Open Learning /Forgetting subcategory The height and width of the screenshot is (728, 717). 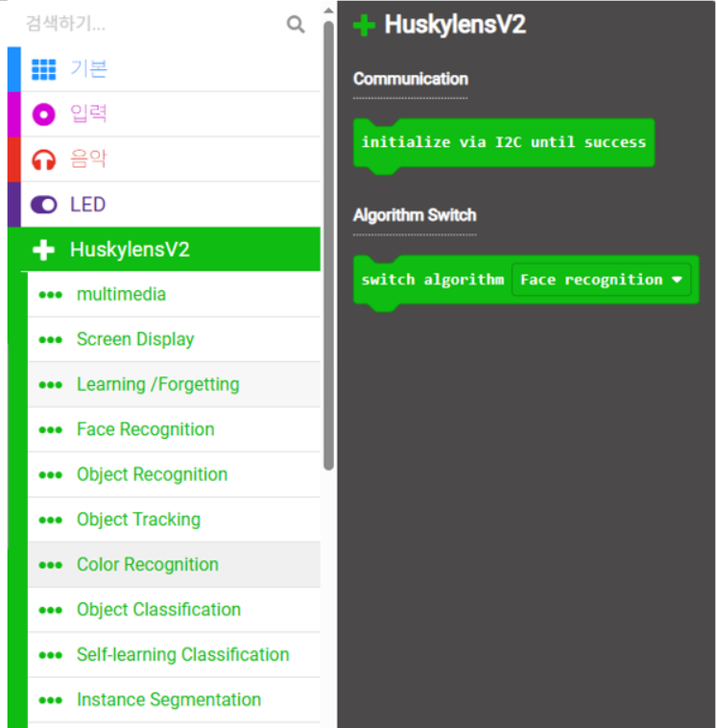pos(174,384)
